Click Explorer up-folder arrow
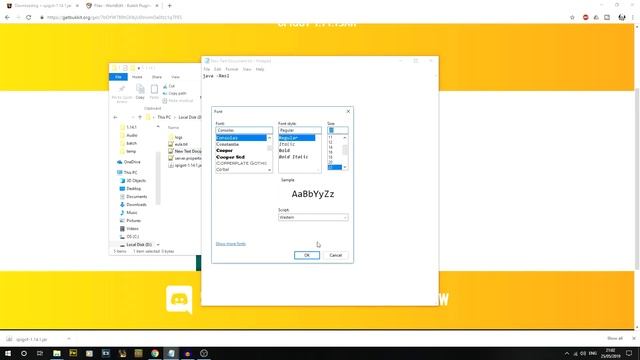640x360 pixels. 140,117
